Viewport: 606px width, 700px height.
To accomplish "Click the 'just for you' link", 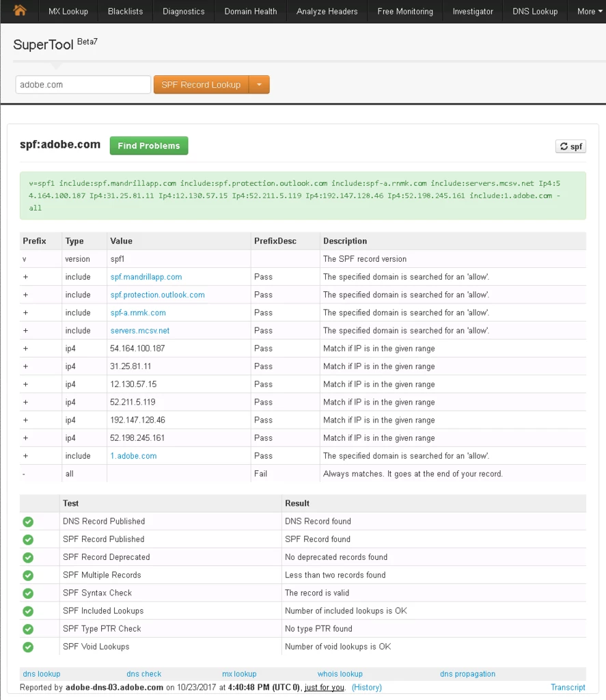I will tap(324, 688).
